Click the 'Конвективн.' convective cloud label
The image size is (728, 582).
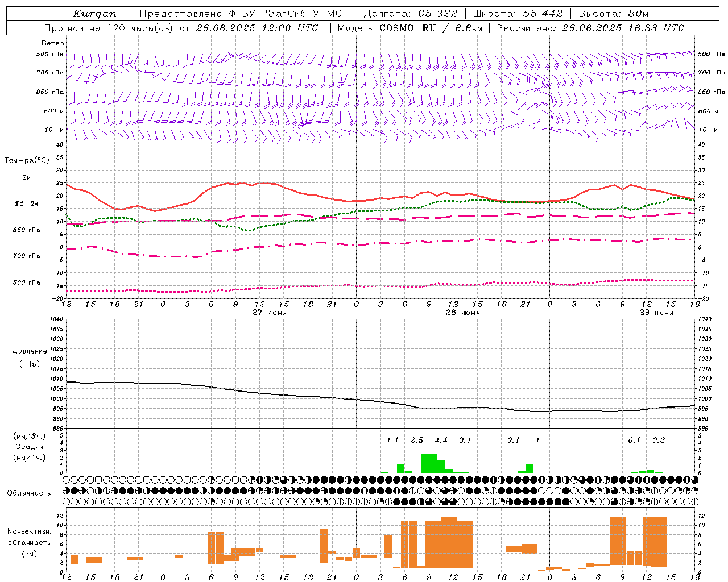[x=30, y=531]
